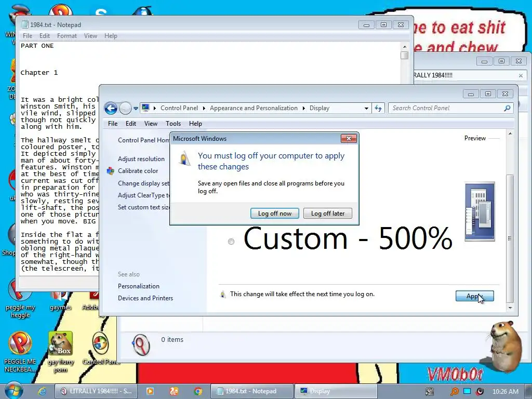Click the taskbar clock 10:26 AM
The height and width of the screenshot is (399, 532).
[x=505, y=392]
